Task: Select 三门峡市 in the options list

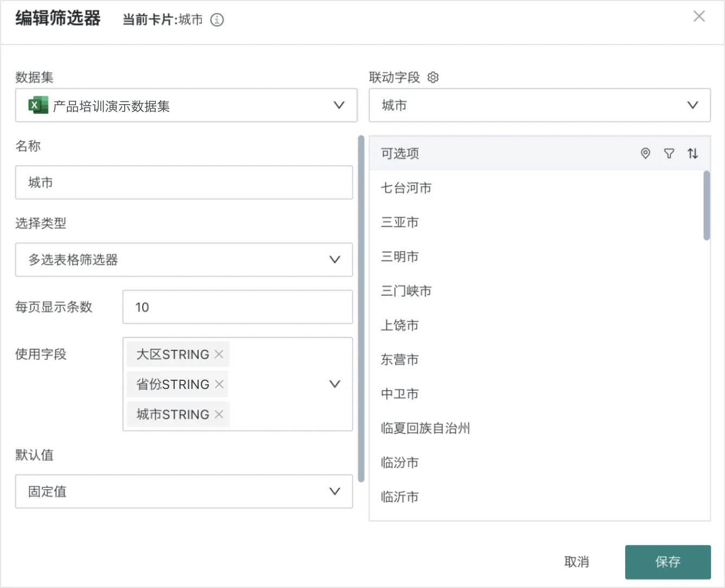Action: [x=406, y=291]
